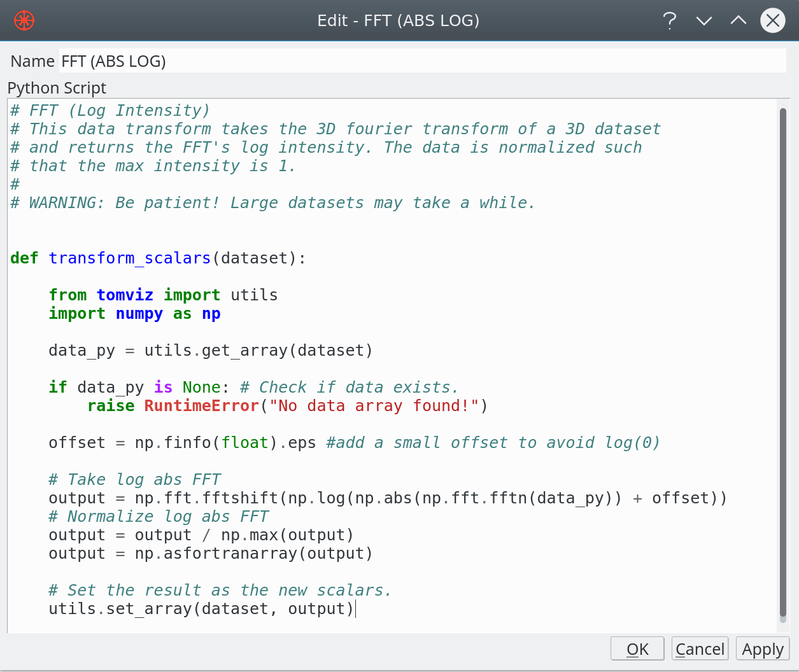Click the 'np.asfortranarray(output)' line
799x672 pixels.
[211, 554]
